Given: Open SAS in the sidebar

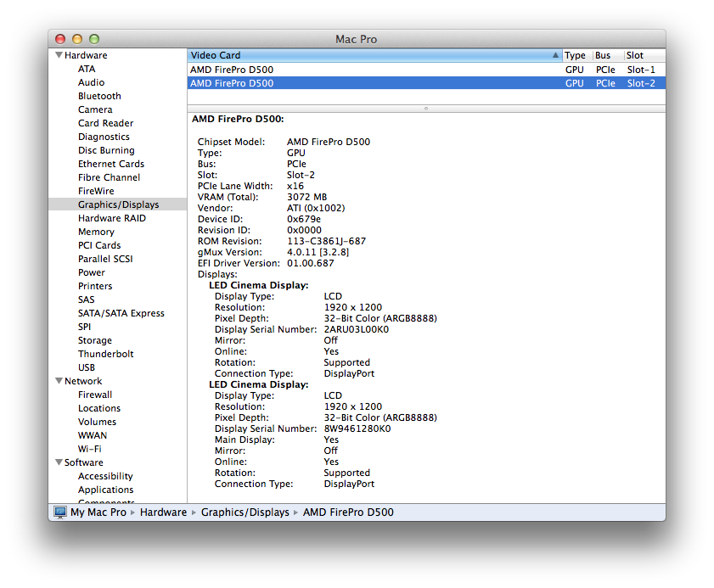Looking at the screenshot, I should 86,300.
